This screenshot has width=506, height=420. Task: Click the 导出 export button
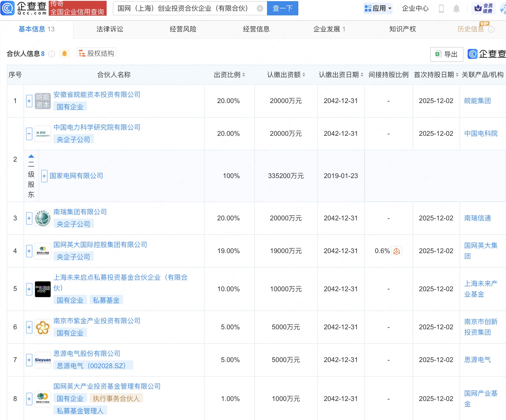pyautogui.click(x=446, y=54)
